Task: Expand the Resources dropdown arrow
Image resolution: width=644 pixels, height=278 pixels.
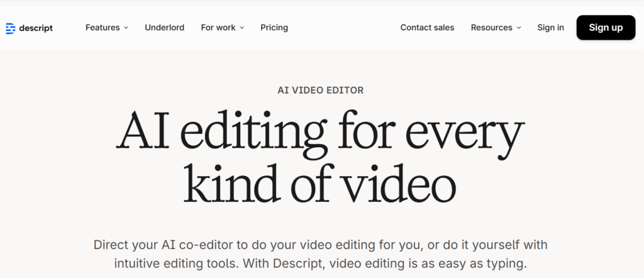Action: click(x=519, y=28)
